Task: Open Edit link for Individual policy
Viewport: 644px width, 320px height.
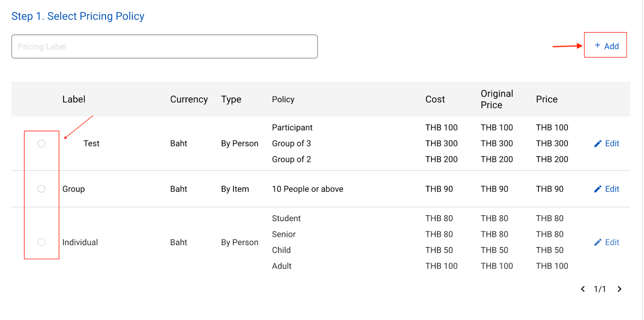Action: 612,242
